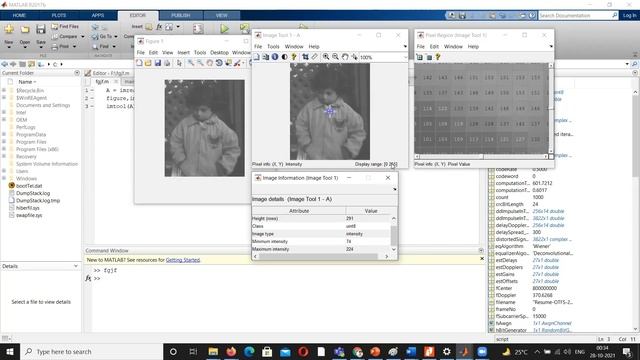This screenshot has width=640, height=360.
Task: Click the green Run button
Action: coord(224,29)
